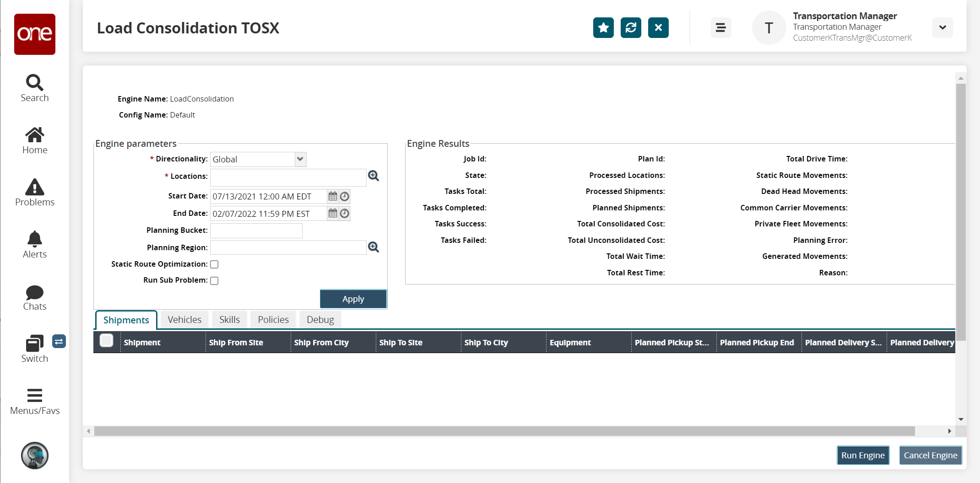Open the Problems warning view

coord(35,193)
